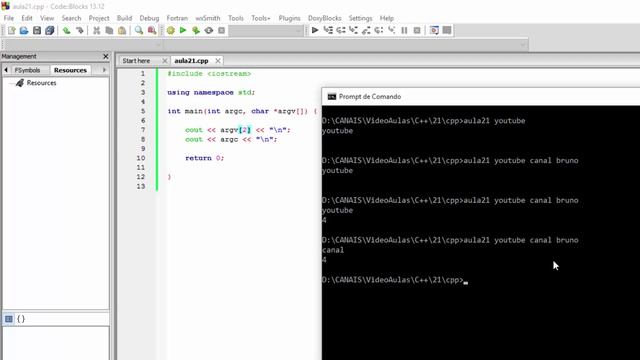Copy selection toolbar icon
This screenshot has height=360, width=640.
pyautogui.click(x=109, y=31)
